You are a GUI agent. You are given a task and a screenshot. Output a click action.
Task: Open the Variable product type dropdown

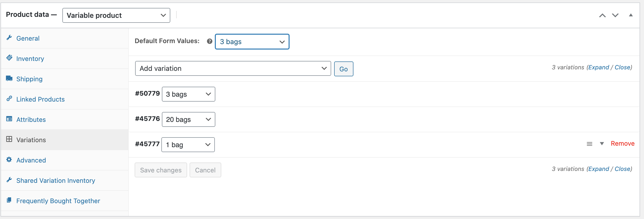pos(116,16)
